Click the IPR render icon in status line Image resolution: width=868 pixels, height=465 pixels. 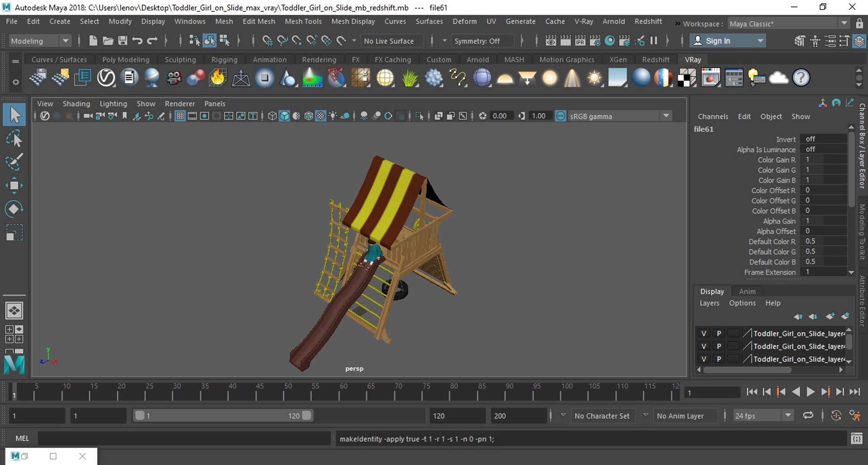click(580, 41)
